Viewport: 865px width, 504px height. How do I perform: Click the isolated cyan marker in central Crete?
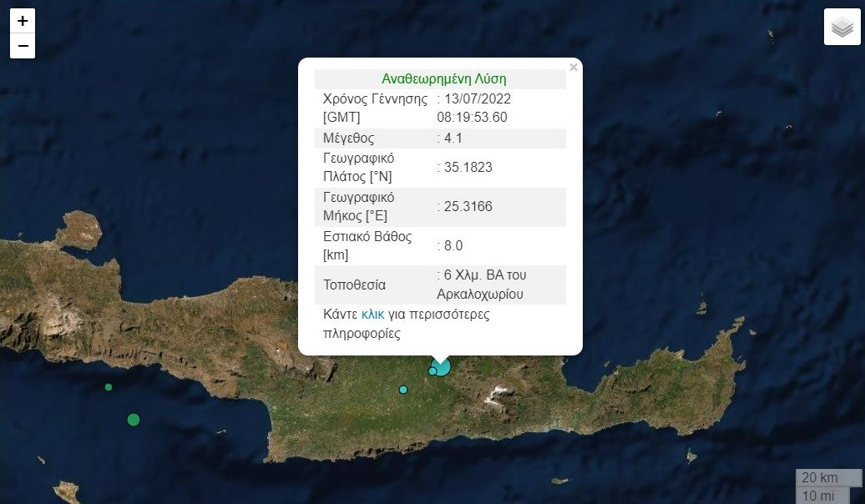[x=403, y=390]
